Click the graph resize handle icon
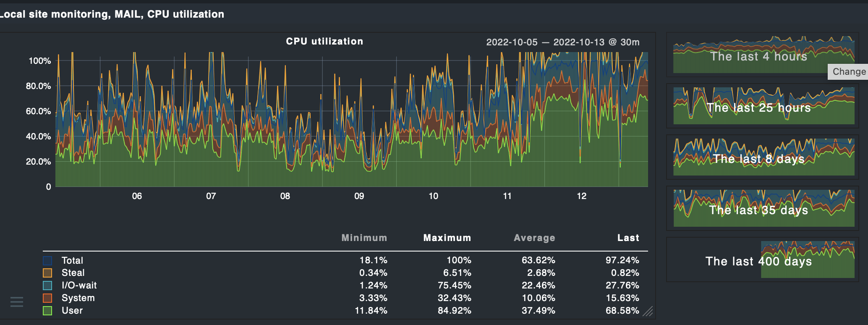Viewport: 868px width, 325px height. [648, 311]
